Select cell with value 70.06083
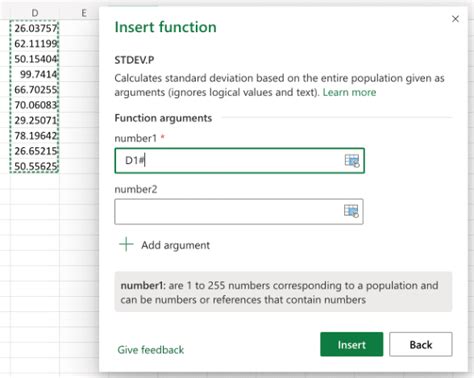The height and width of the screenshot is (378, 474). pyautogui.click(x=35, y=105)
